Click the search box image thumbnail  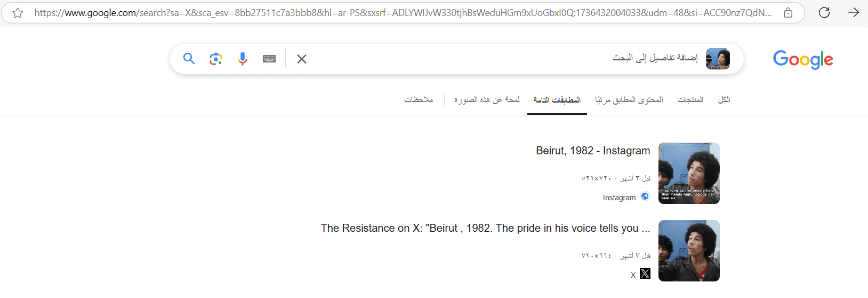coord(718,59)
